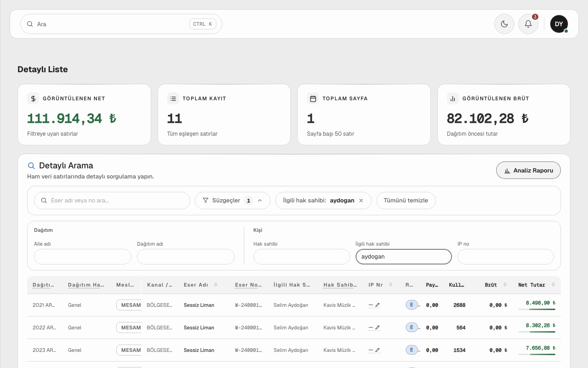Remove the aydogan filter chip with its X

coord(361,201)
